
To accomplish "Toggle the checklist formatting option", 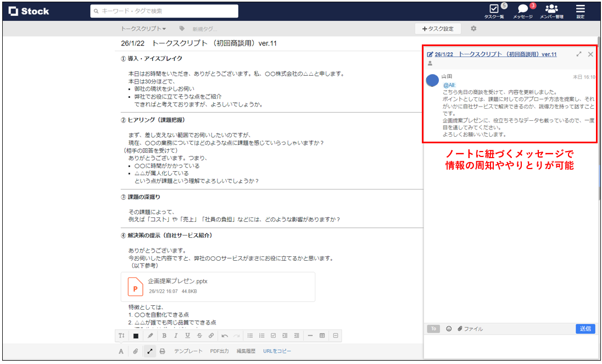I will coord(273,335).
